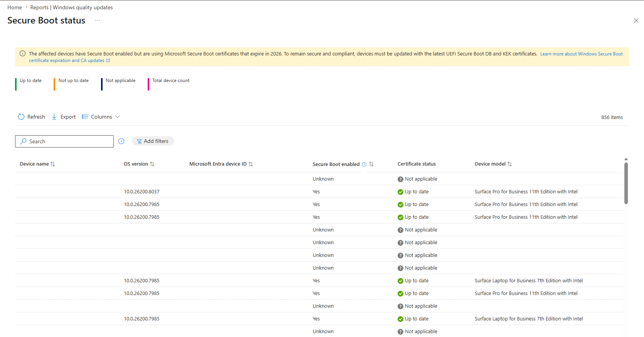Open Learn more about Secure Boot link
Viewport: 644px width, 337px height.
click(x=581, y=54)
